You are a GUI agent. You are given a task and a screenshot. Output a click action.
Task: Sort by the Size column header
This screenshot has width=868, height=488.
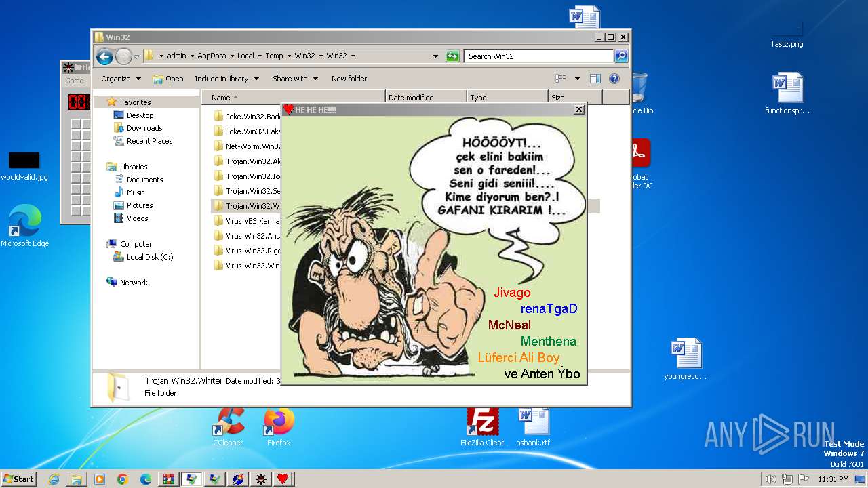pyautogui.click(x=575, y=98)
